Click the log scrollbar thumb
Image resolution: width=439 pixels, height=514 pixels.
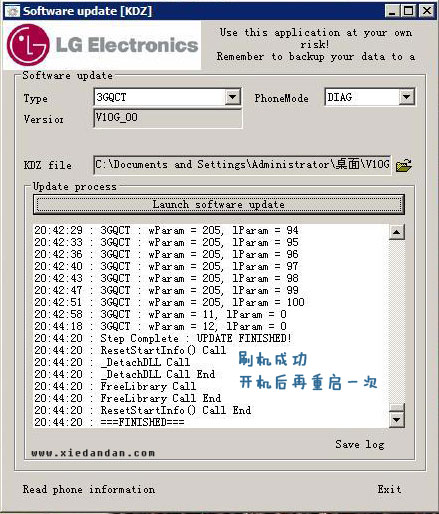coord(397,407)
